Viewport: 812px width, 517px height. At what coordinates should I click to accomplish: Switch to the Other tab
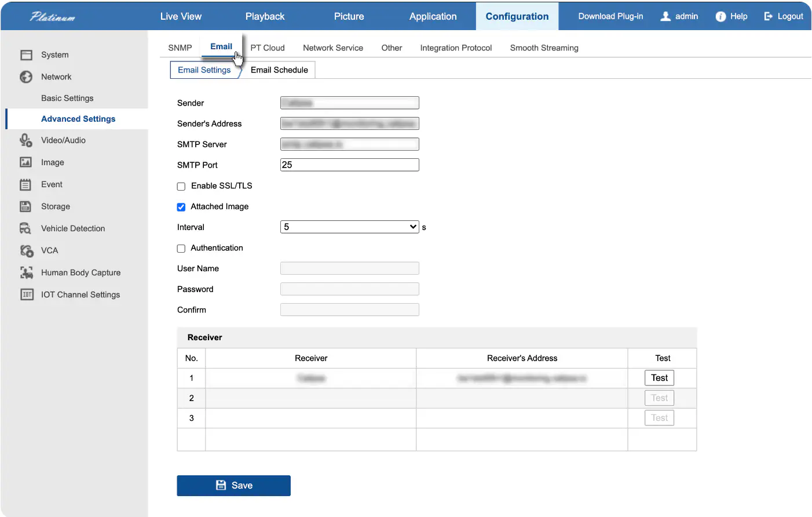(392, 48)
